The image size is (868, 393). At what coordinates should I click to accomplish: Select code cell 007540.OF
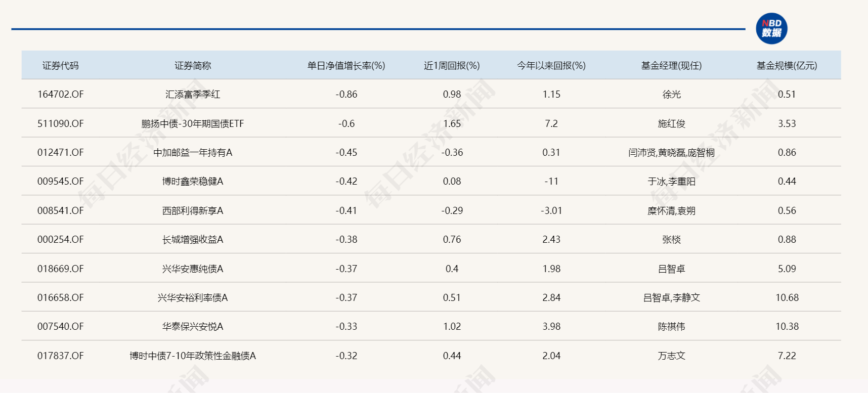click(61, 326)
